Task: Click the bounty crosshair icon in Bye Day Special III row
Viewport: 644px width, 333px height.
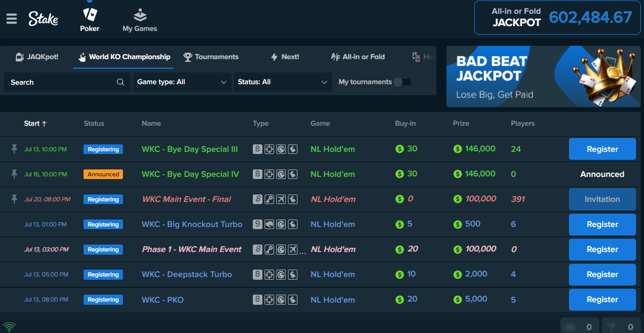Action: tap(269, 149)
